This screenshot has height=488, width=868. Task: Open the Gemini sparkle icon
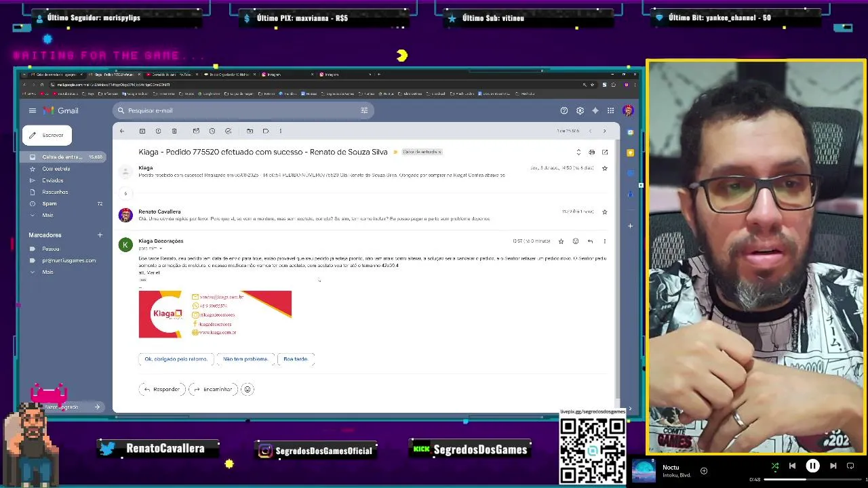click(595, 110)
